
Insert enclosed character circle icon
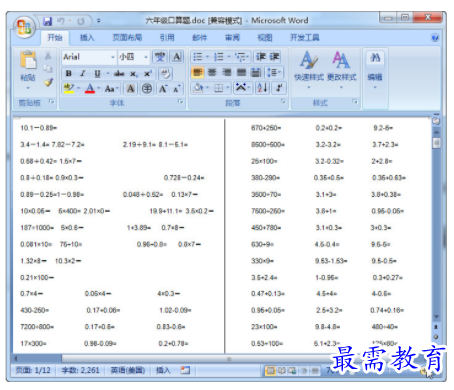pos(147,89)
